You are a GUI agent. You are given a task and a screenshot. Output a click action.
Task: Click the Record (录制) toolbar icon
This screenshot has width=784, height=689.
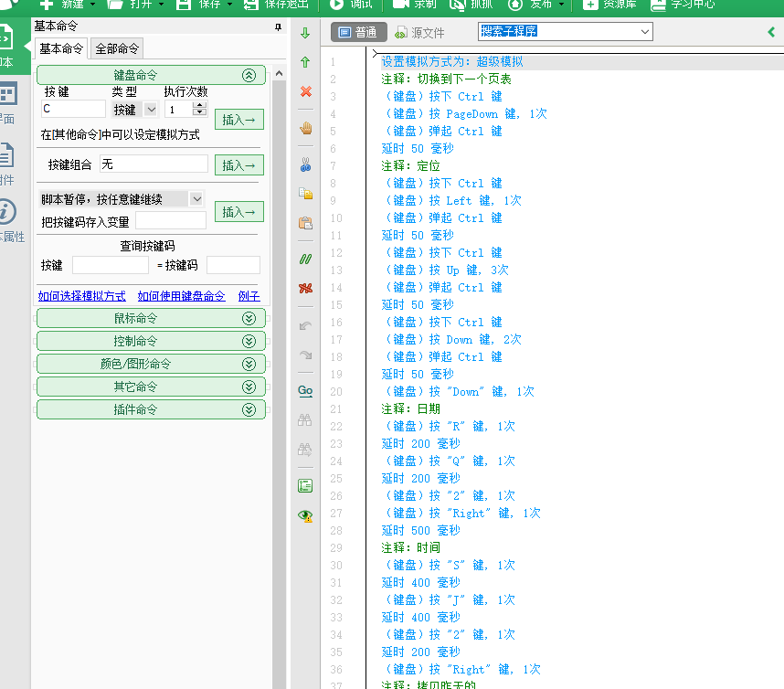pyautogui.click(x=418, y=7)
